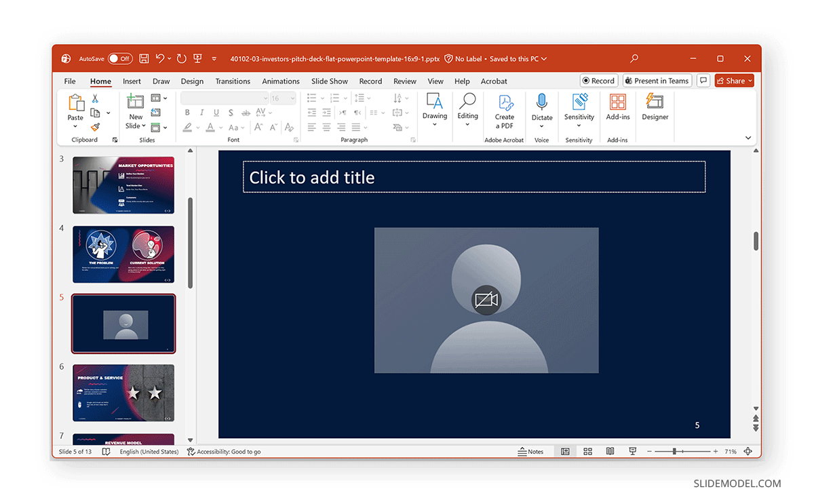The image size is (814, 504).
Task: Switch to Slide Sorter view
Action: (x=587, y=451)
